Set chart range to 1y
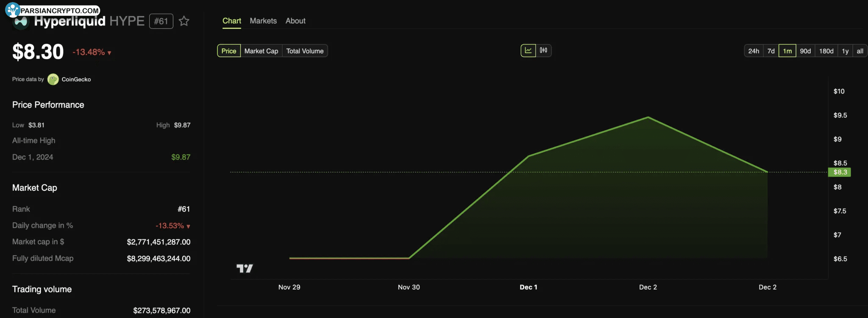This screenshot has height=318, width=868. coord(845,51)
